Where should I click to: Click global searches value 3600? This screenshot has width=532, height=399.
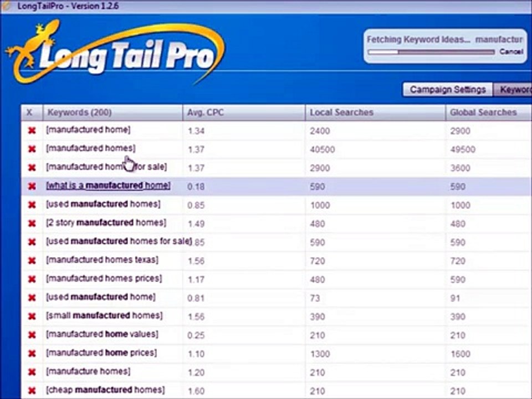click(460, 168)
